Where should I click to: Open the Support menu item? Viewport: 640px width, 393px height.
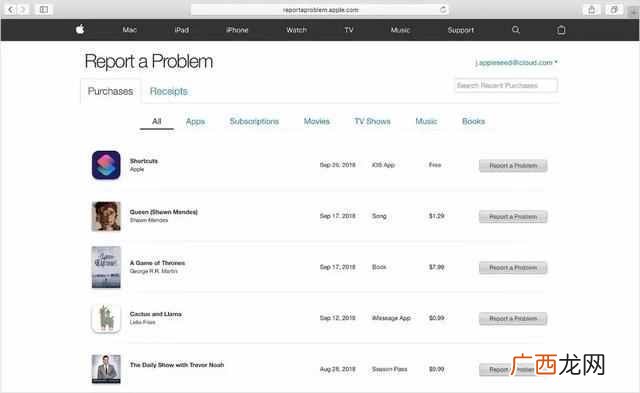point(461,30)
